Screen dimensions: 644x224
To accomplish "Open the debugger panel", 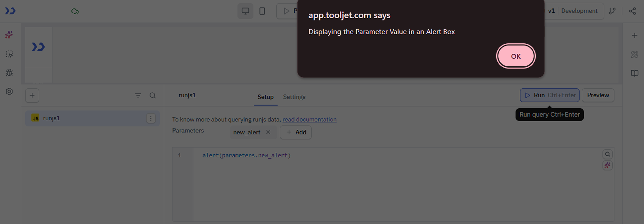I will pos(9,73).
